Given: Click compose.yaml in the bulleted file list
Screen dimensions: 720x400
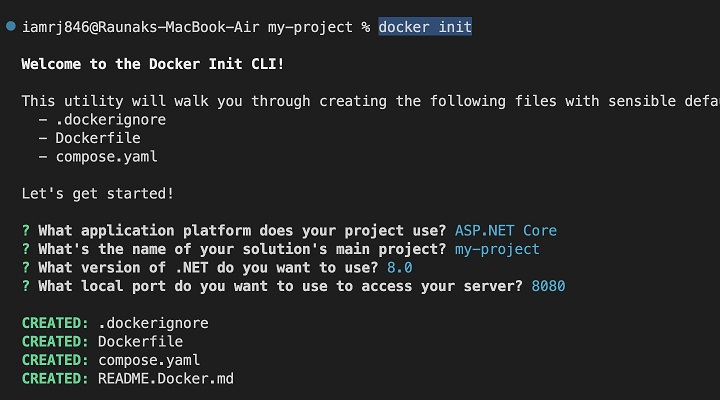Looking at the screenshot, I should pyautogui.click(x=107, y=157).
